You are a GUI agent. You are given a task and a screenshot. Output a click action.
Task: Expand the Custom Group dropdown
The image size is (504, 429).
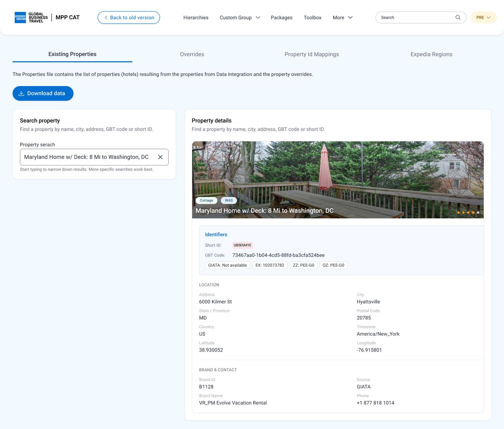pos(240,17)
